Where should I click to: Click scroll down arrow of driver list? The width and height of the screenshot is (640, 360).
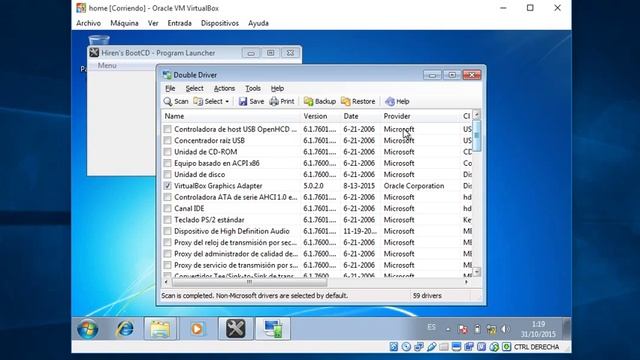click(476, 271)
